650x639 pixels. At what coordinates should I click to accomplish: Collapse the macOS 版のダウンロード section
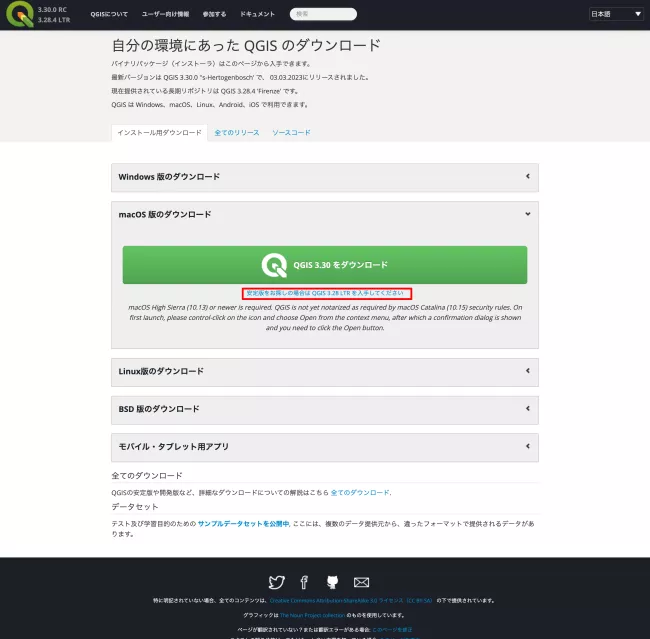[325, 214]
